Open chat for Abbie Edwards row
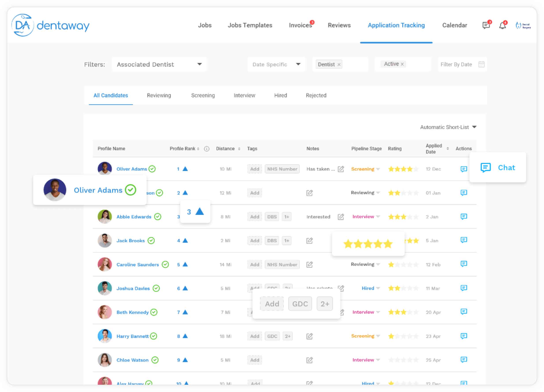 464,216
